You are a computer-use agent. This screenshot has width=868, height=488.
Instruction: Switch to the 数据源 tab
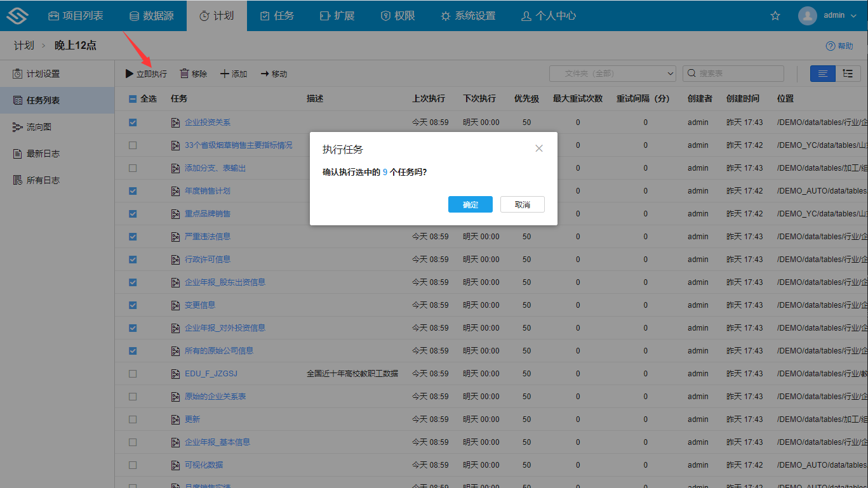(x=151, y=15)
